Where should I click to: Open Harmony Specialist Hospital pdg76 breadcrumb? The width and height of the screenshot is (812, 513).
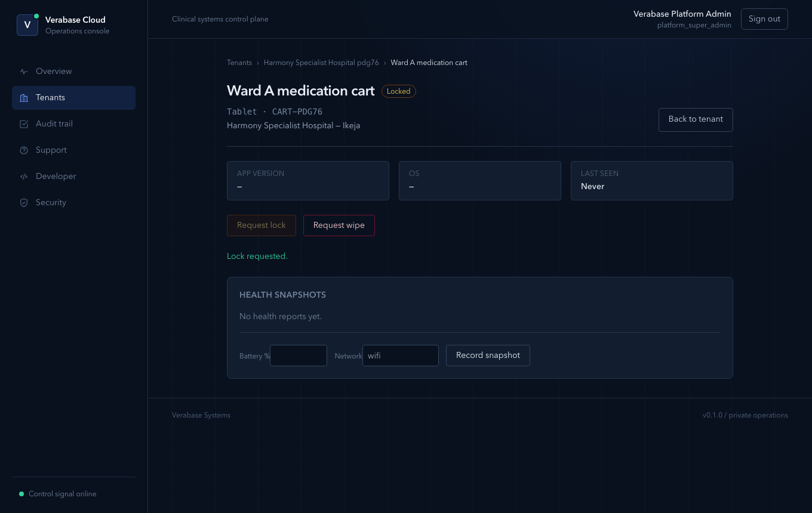pyautogui.click(x=321, y=63)
